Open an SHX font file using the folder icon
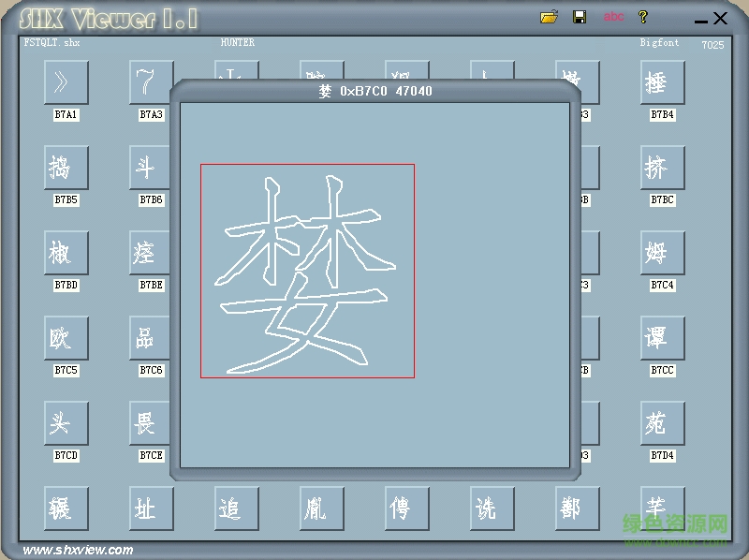The width and height of the screenshot is (749, 560). (x=551, y=16)
